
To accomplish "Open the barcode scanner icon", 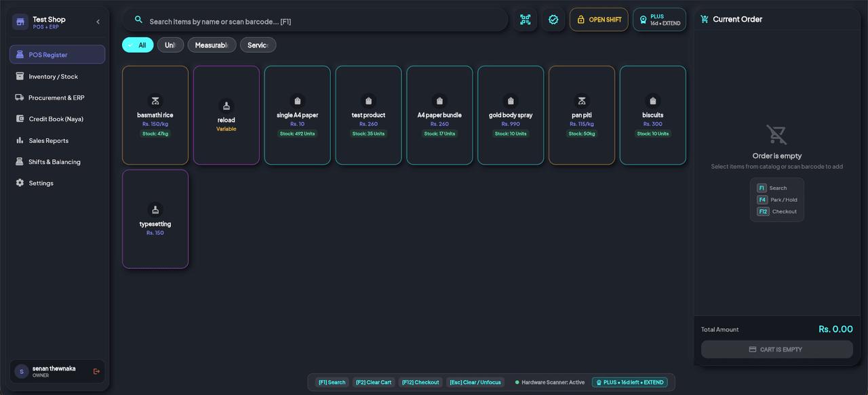I will pyautogui.click(x=526, y=20).
